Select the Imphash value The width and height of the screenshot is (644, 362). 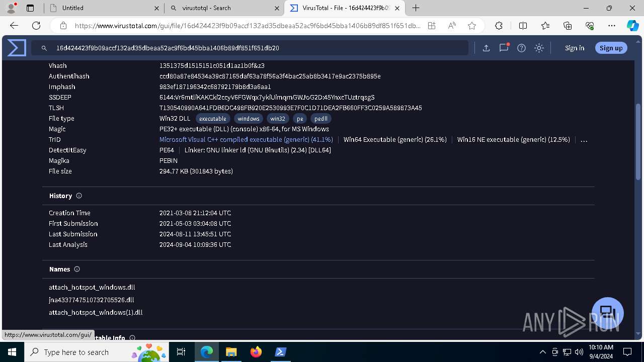click(x=215, y=87)
